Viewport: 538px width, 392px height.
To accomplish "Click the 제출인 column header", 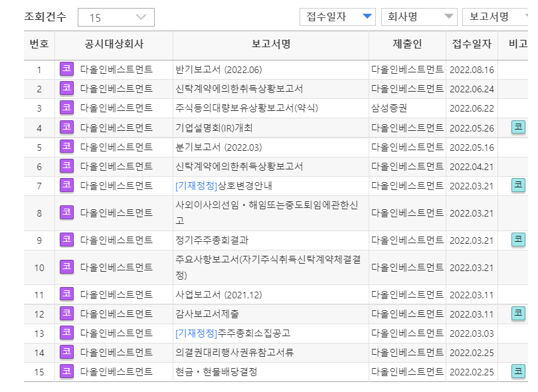I will click(x=407, y=44).
